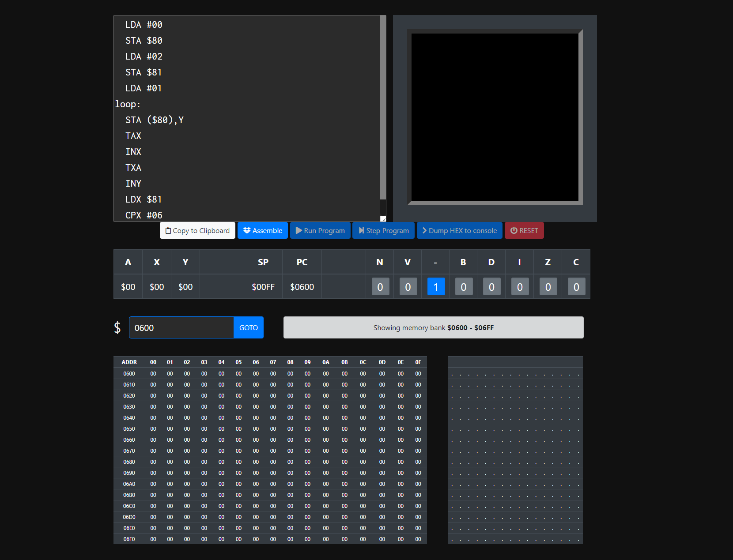Jump to address with GOTO button
This screenshot has width=733, height=560.
pos(249,327)
